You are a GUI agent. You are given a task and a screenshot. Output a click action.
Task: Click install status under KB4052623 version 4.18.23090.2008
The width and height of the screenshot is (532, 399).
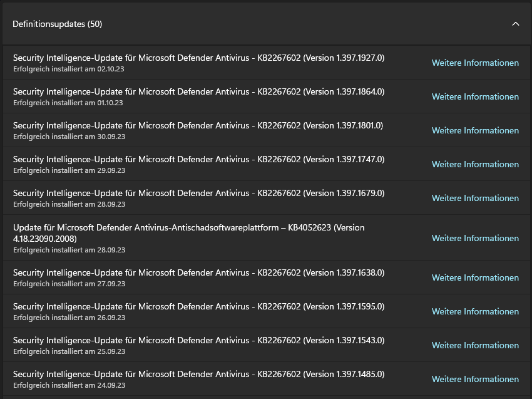69,250
